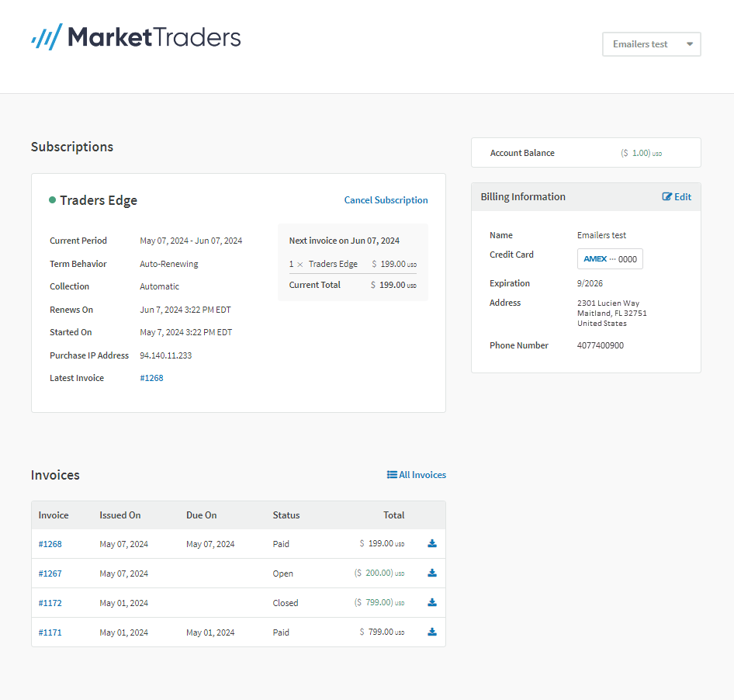The image size is (734, 700).
Task: Click the Current Total amount in the invoice preview
Action: pyautogui.click(x=393, y=285)
